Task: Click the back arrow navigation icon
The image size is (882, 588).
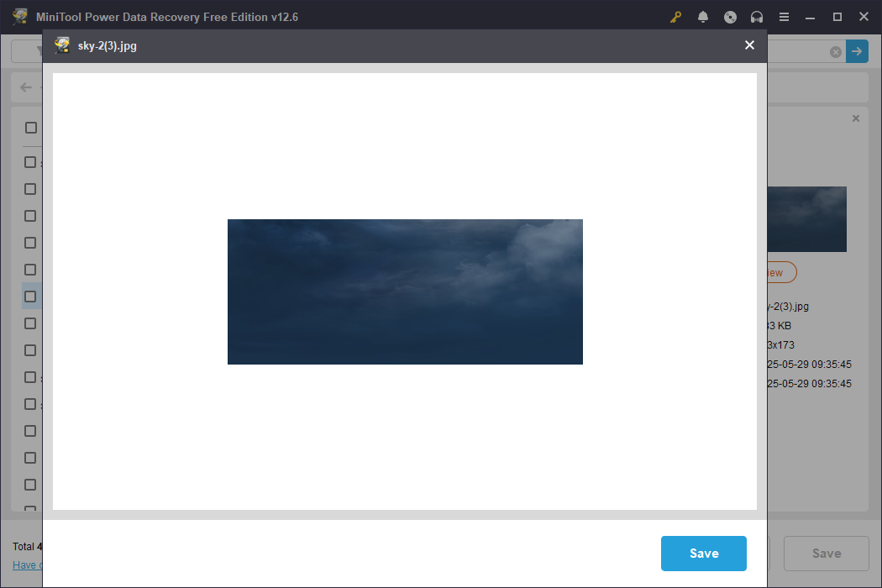Action: 26,87
